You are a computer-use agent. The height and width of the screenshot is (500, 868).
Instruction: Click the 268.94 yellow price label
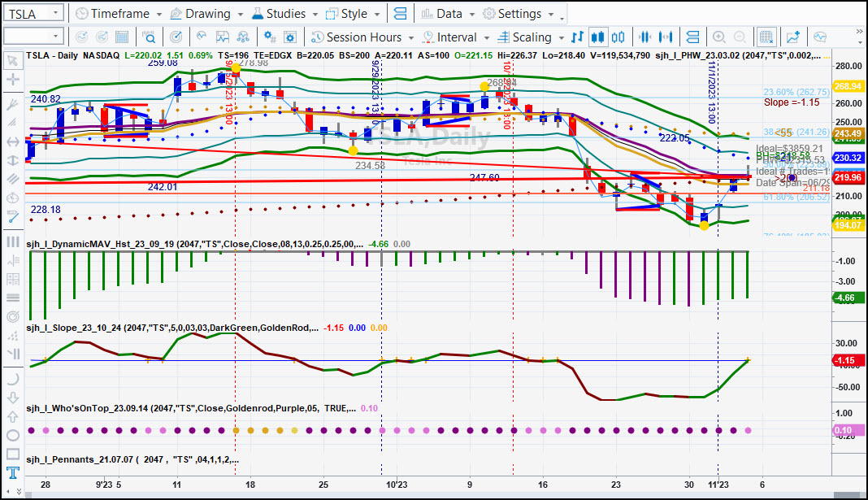(848, 86)
